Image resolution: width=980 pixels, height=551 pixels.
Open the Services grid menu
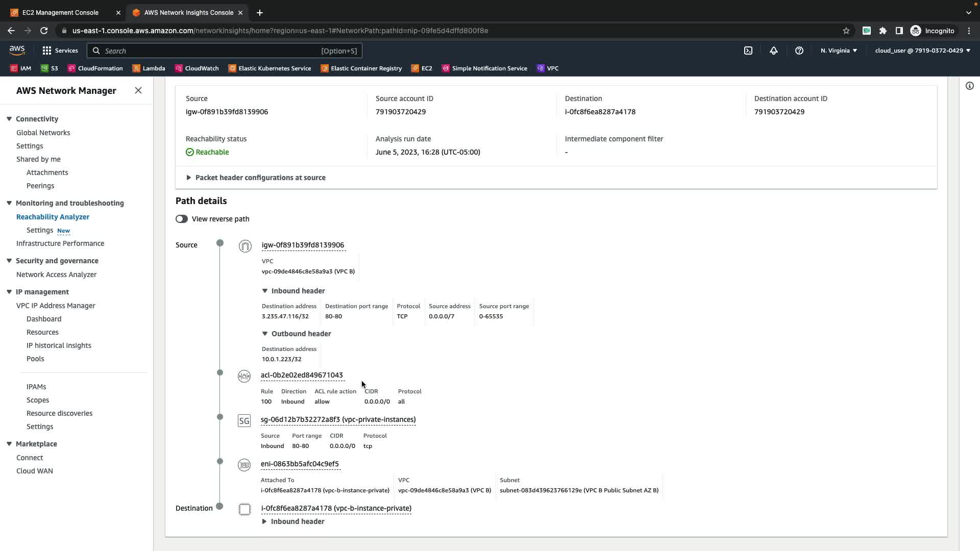pyautogui.click(x=60, y=51)
